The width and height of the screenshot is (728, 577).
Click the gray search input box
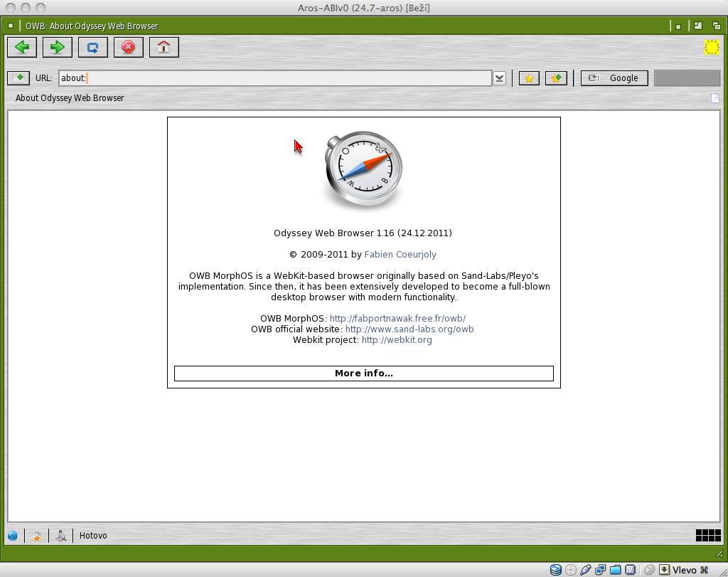pos(686,78)
